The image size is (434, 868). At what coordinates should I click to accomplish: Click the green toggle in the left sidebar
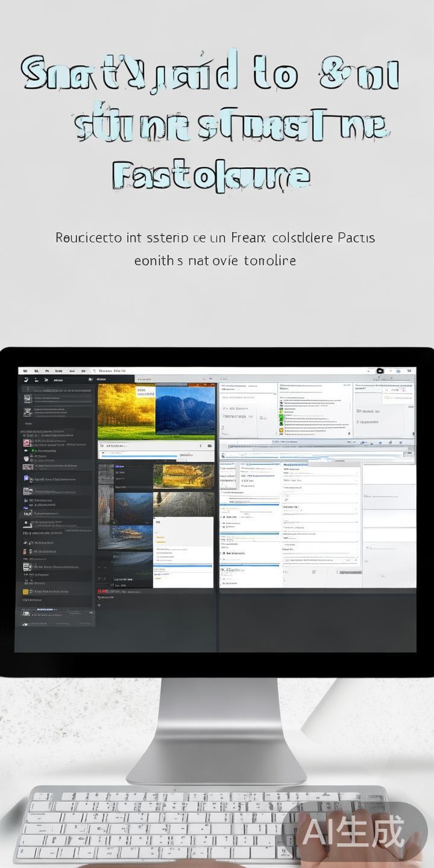(x=26, y=450)
